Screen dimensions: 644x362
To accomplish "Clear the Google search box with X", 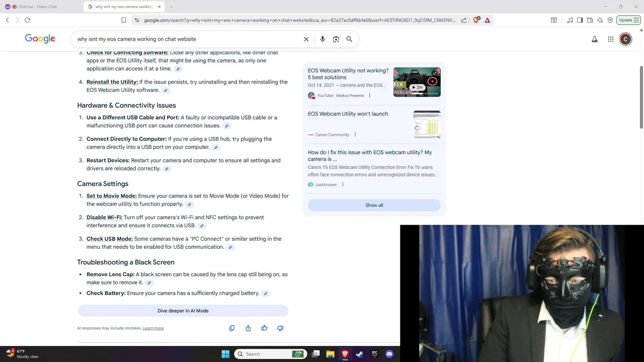I will [306, 39].
